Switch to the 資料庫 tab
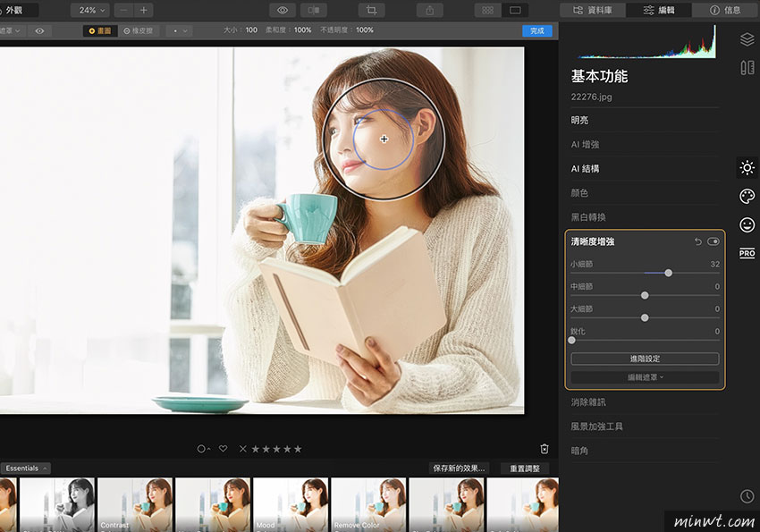The image size is (760, 532). [592, 10]
